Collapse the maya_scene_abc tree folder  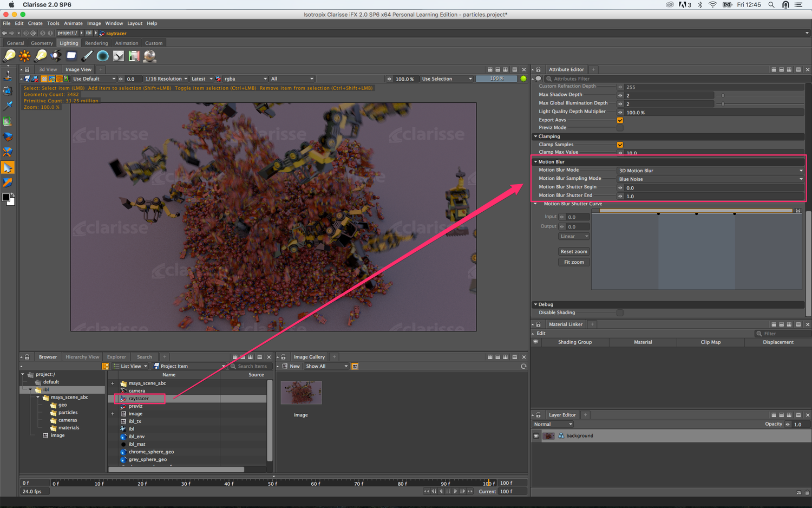point(38,398)
